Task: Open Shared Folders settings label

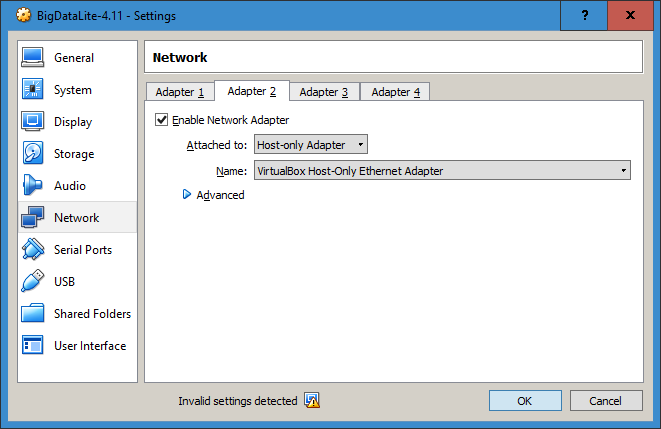Action: (92, 314)
